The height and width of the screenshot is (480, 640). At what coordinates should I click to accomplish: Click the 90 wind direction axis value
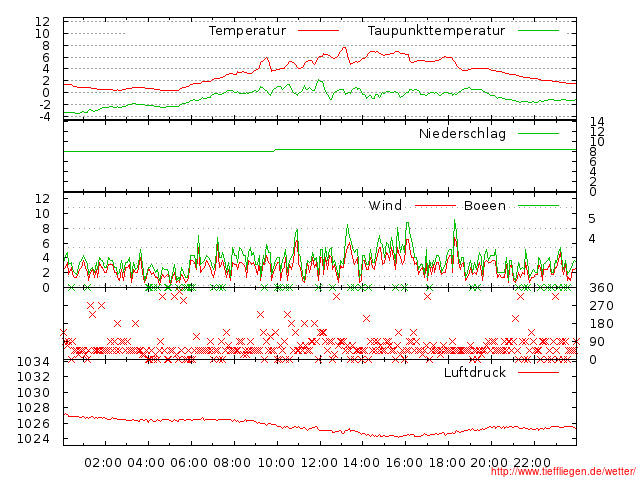[x=597, y=342]
